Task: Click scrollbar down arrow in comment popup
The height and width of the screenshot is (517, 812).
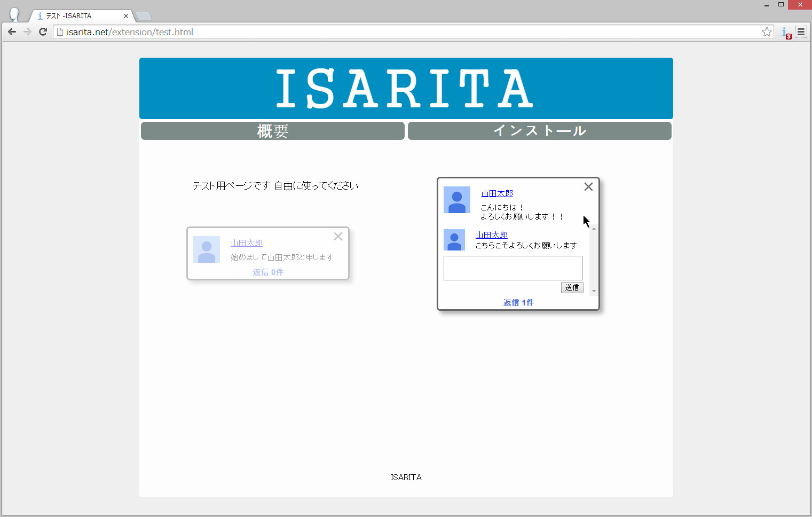Action: click(x=594, y=292)
